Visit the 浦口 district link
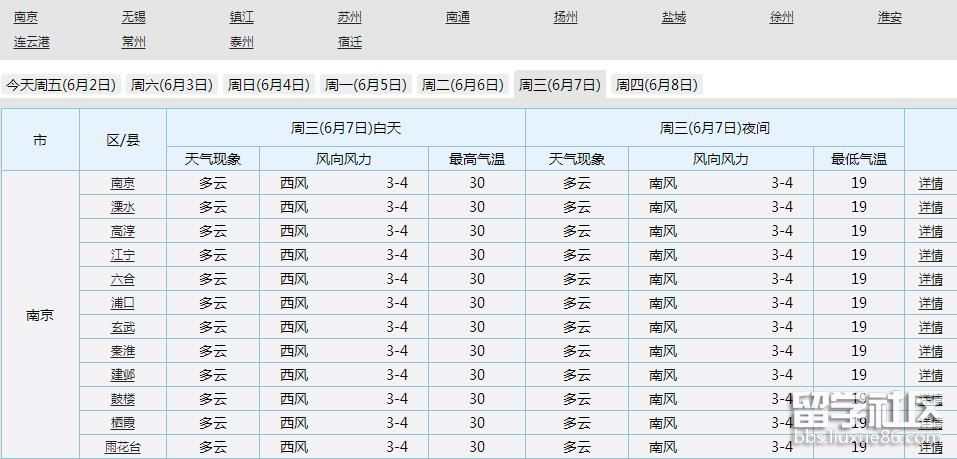957x459 pixels. (x=123, y=303)
